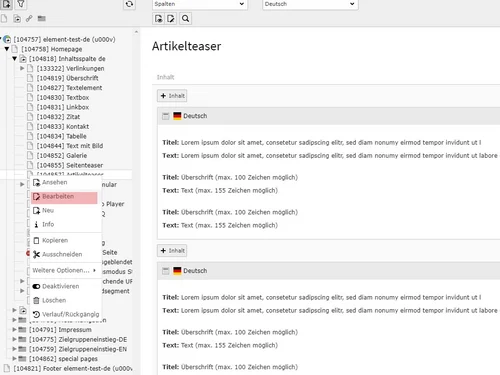500x375 pixels.
Task: Select the Seitenteaser page in tree
Action: tap(70, 165)
